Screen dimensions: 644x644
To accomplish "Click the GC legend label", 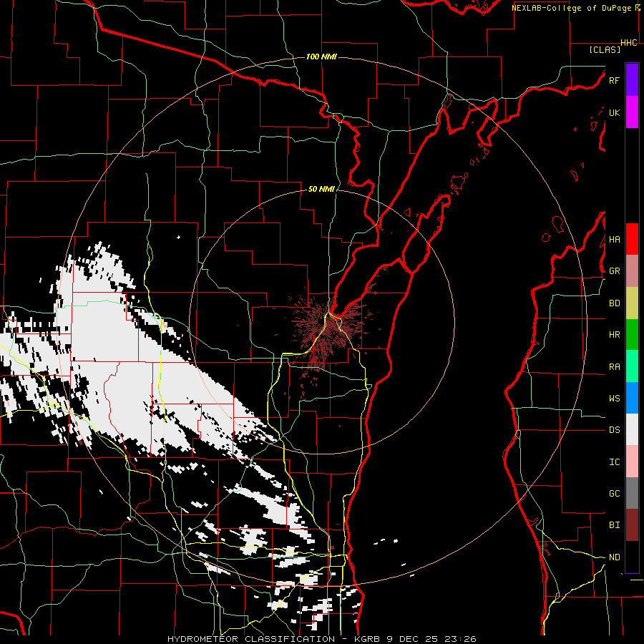I will coord(615,493).
